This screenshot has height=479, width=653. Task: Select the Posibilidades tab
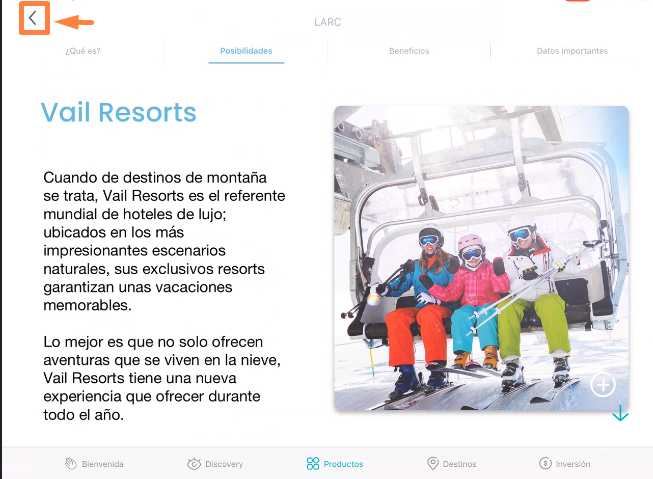pos(246,51)
